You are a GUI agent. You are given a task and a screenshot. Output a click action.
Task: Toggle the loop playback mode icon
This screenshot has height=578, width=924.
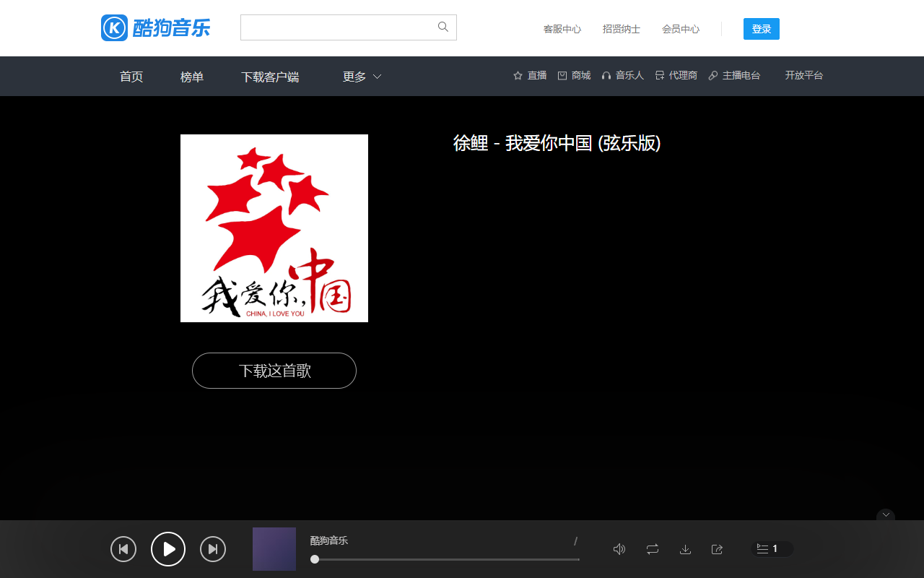(653, 549)
